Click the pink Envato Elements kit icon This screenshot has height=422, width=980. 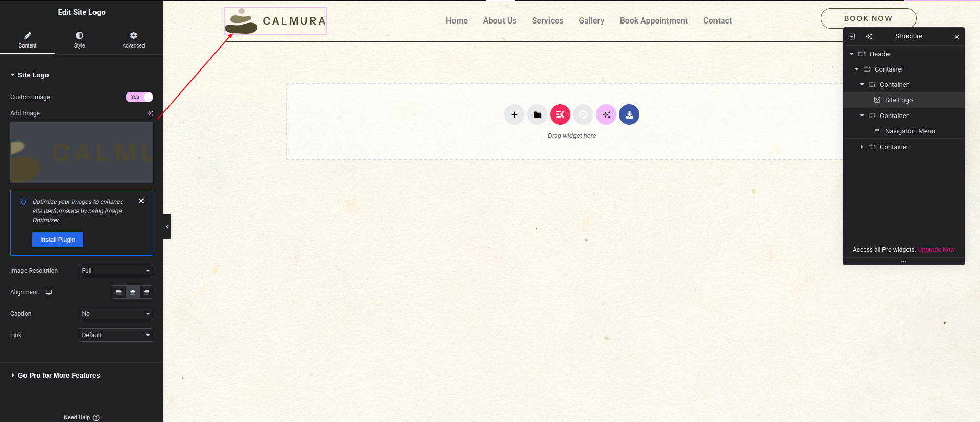pyautogui.click(x=560, y=114)
